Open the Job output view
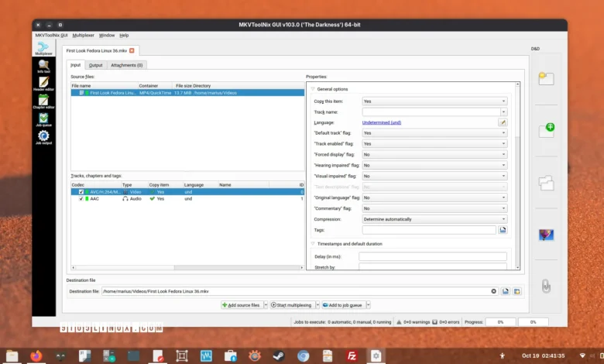The height and width of the screenshot is (364, 604). pyautogui.click(x=43, y=138)
